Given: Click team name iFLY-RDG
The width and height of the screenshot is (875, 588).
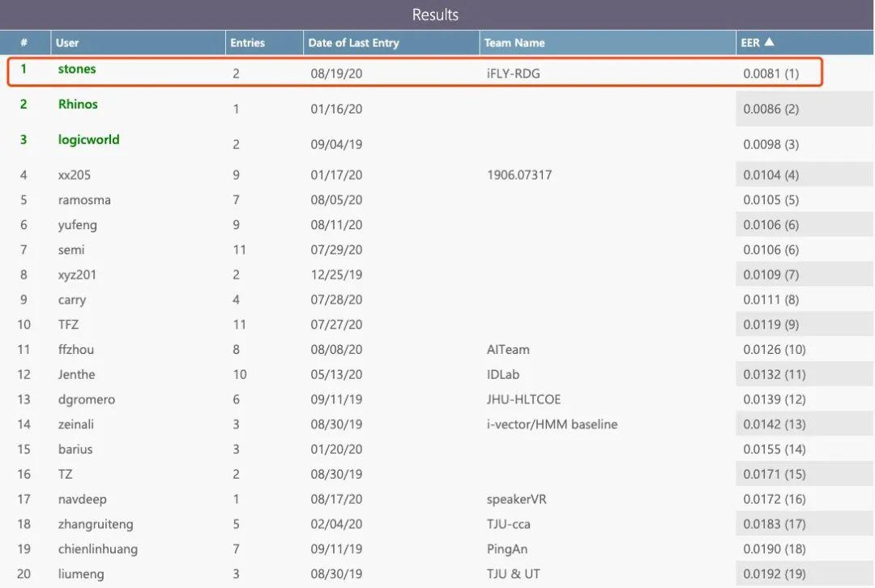Looking at the screenshot, I should [x=513, y=74].
